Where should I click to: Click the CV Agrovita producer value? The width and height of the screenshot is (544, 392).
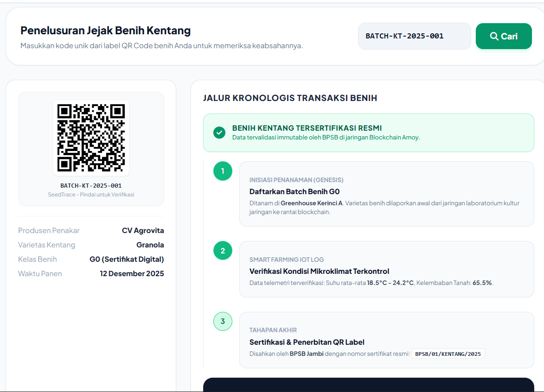(x=143, y=230)
